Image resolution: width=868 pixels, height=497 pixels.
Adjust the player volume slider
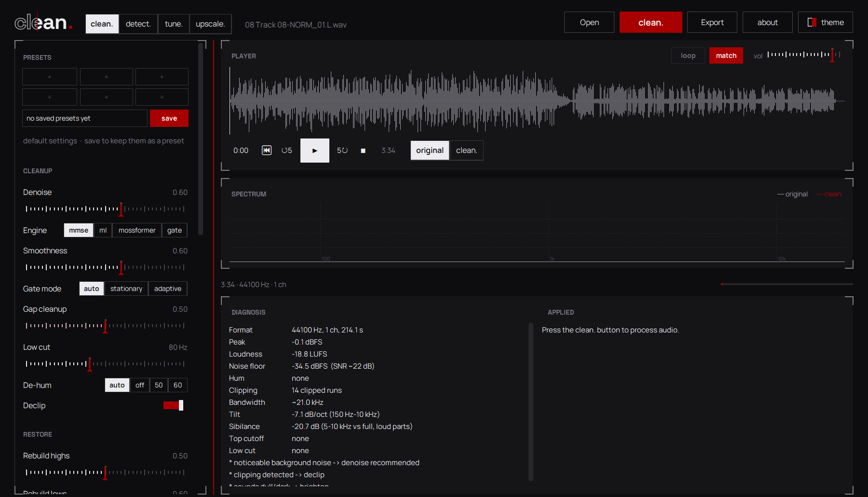pyautogui.click(x=804, y=55)
